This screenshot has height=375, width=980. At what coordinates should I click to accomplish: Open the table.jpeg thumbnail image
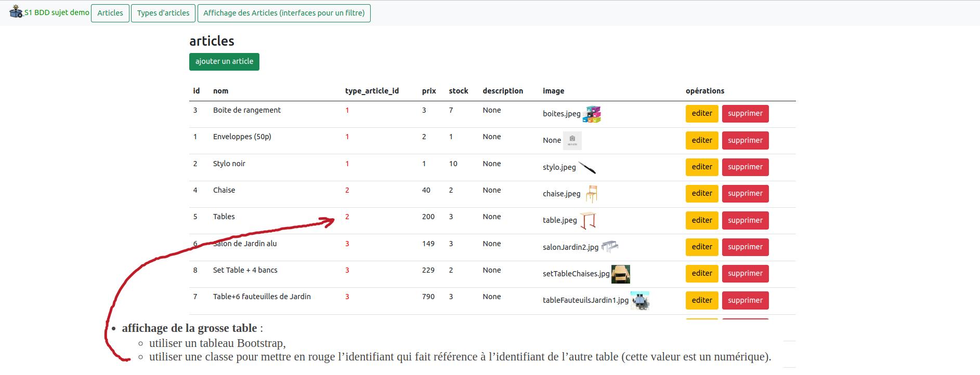(x=587, y=220)
